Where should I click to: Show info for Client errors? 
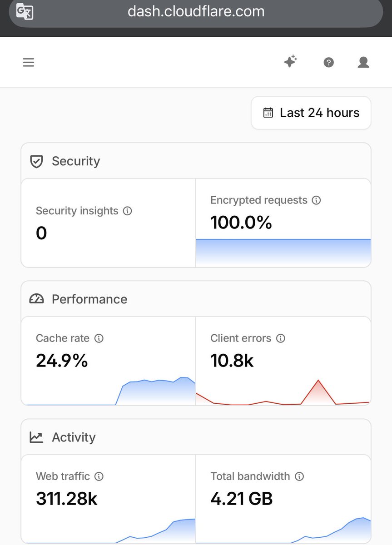(281, 338)
